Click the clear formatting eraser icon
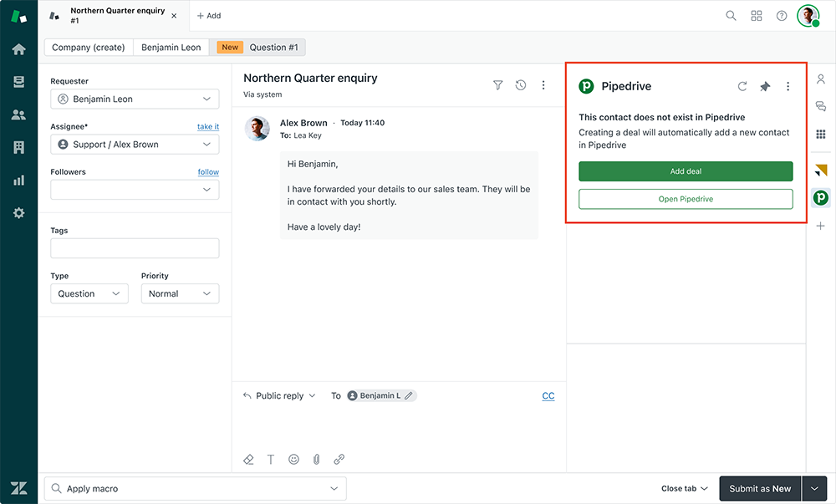 (248, 459)
